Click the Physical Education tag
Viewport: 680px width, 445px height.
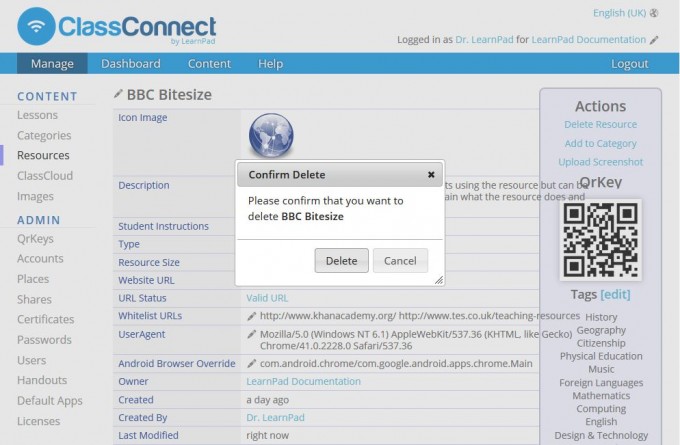601,356
